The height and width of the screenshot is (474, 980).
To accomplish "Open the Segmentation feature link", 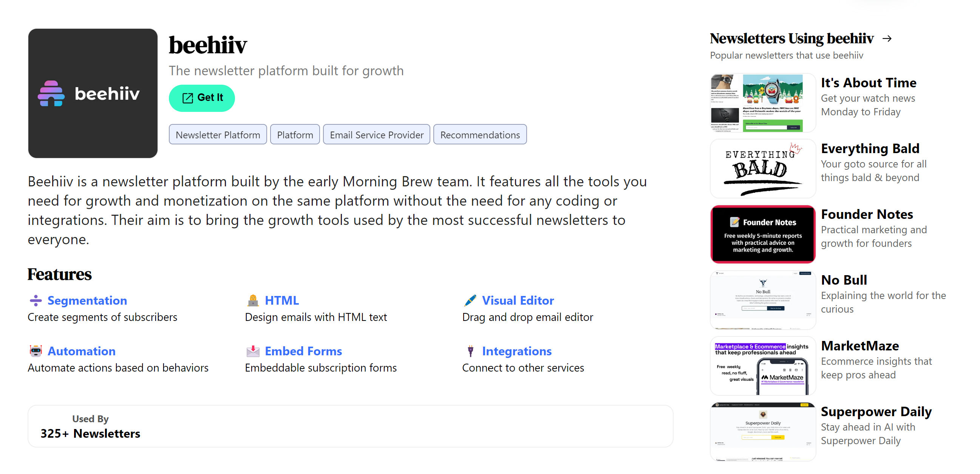I will click(x=87, y=301).
